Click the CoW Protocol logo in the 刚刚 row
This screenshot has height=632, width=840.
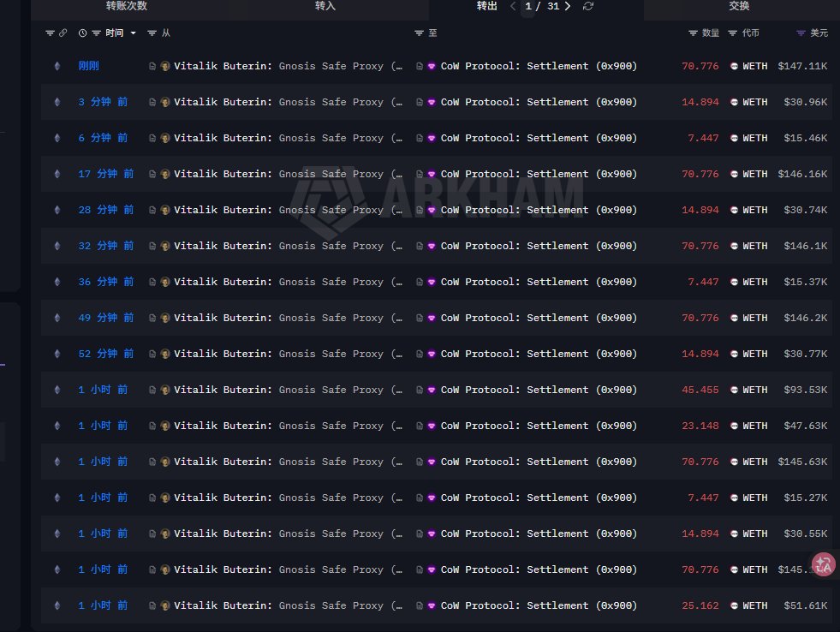point(432,66)
